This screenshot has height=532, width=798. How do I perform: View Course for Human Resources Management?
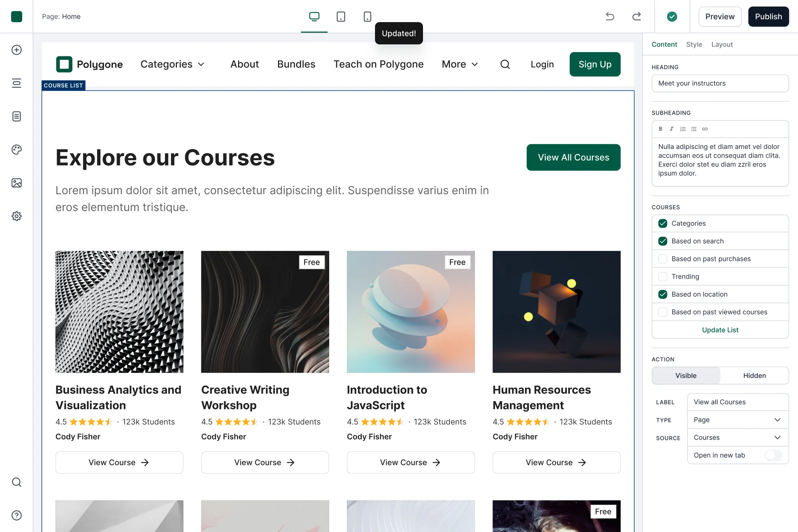click(x=556, y=462)
